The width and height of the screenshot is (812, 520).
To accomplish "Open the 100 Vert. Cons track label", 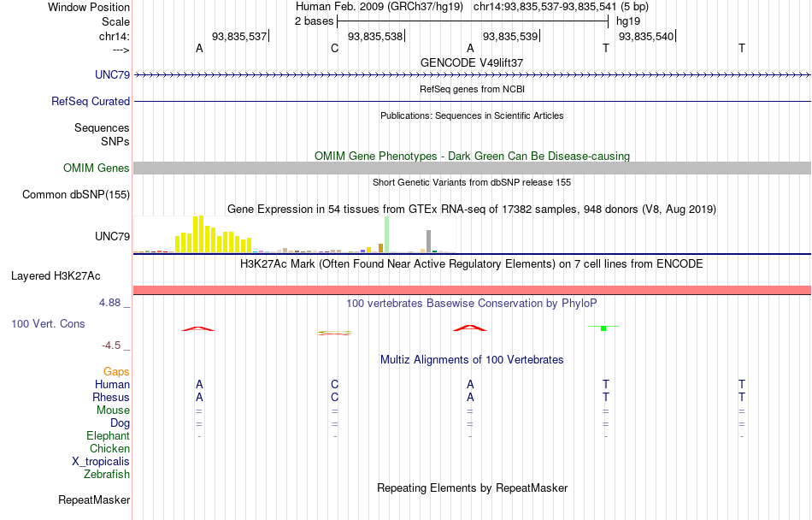I will tap(48, 323).
